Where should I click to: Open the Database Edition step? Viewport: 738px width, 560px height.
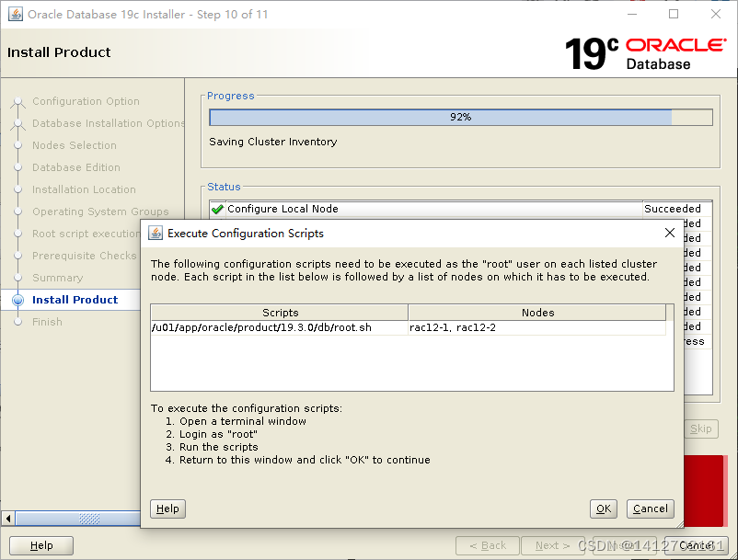[76, 167]
